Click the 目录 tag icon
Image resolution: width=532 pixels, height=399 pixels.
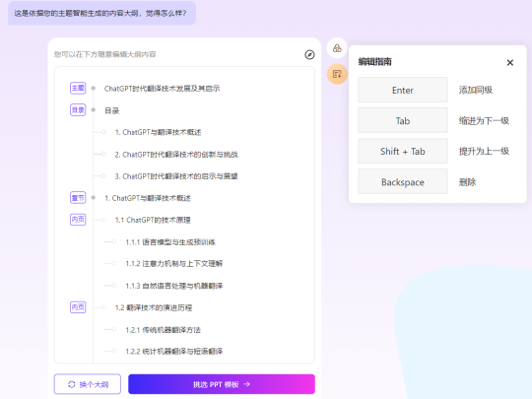point(78,110)
